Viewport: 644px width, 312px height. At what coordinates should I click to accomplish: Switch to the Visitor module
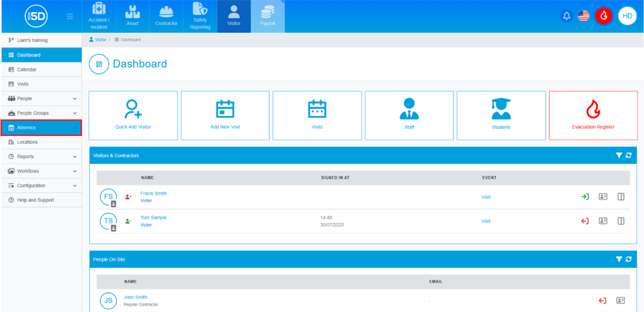(x=234, y=16)
